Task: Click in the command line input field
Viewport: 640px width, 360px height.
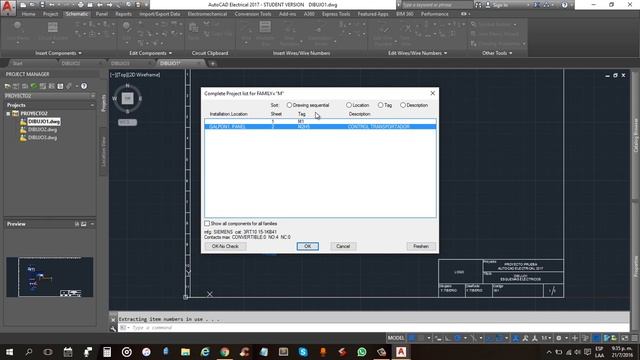Action: (373, 328)
